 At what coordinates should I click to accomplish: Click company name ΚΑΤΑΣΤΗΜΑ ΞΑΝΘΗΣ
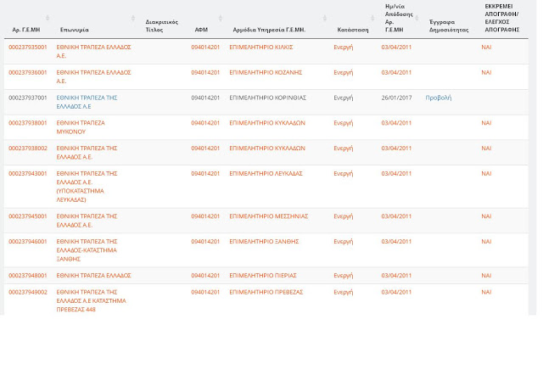tap(87, 250)
